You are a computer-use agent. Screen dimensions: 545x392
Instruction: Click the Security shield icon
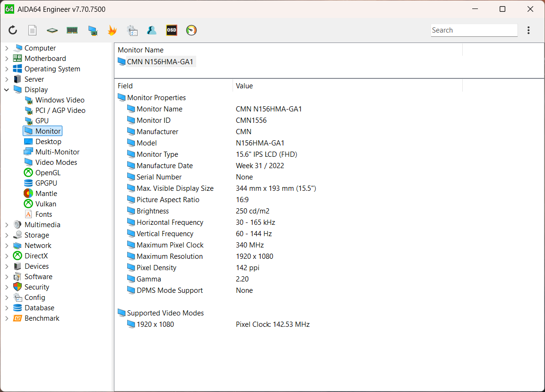coord(17,287)
